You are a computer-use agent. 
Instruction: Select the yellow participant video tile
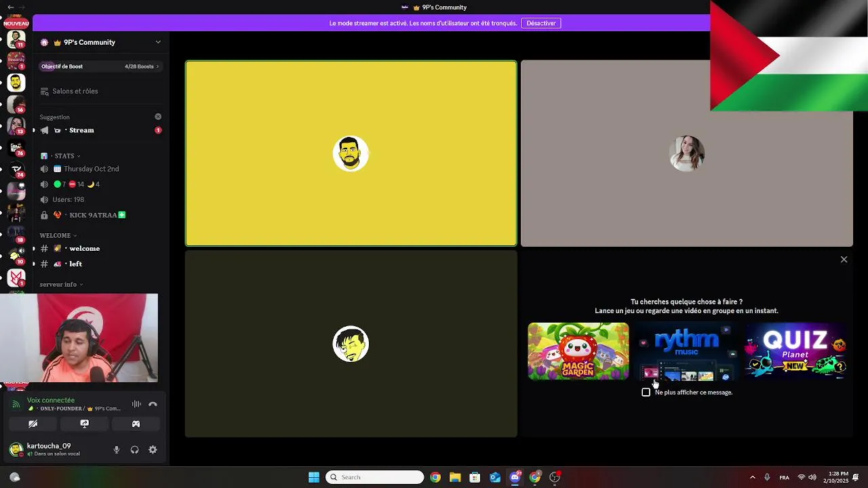click(x=351, y=153)
